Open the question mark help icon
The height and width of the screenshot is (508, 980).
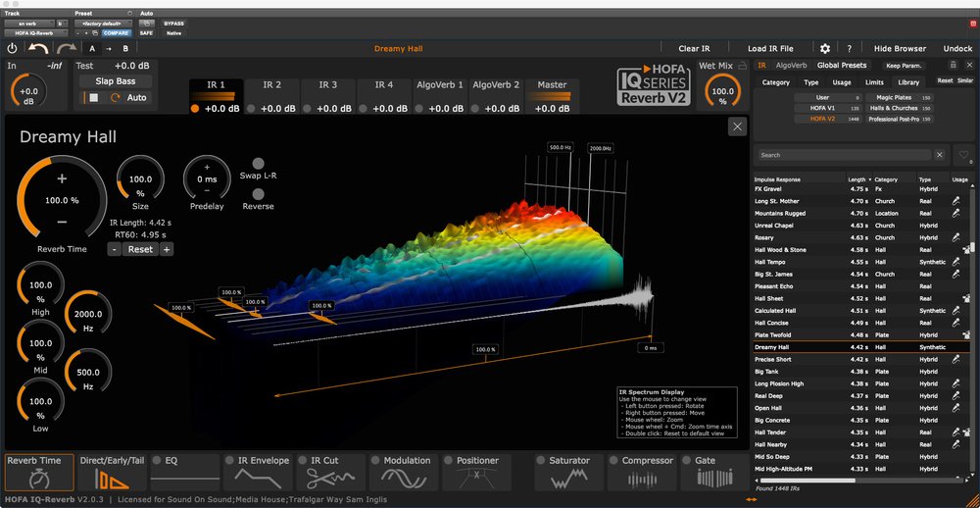click(x=849, y=48)
